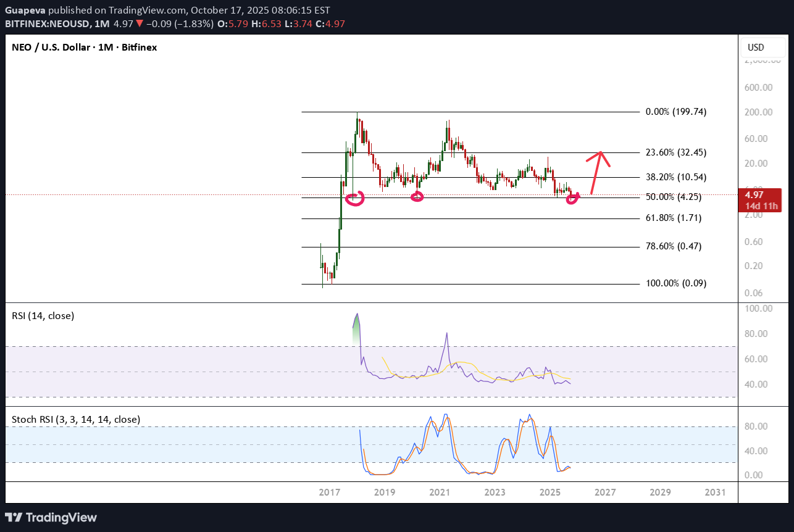Click the red circle marking the 2025 low
The width and height of the screenshot is (794, 532).
click(573, 198)
